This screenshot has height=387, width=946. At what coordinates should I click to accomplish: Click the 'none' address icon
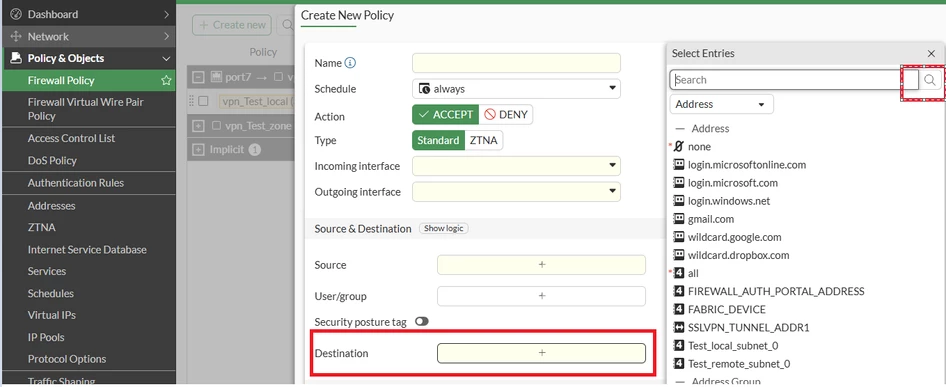[x=679, y=147]
